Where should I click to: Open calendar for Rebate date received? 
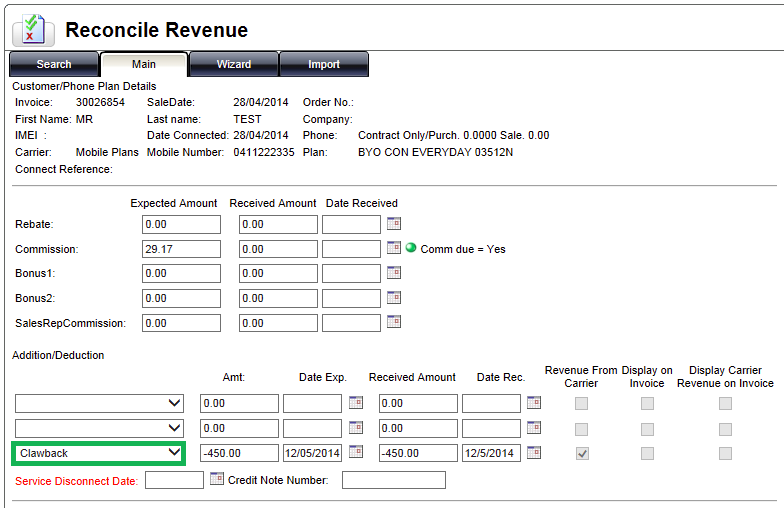394,224
